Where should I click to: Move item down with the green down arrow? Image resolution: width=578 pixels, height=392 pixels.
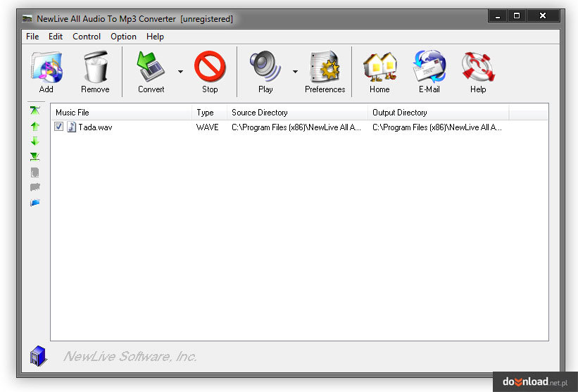point(35,141)
